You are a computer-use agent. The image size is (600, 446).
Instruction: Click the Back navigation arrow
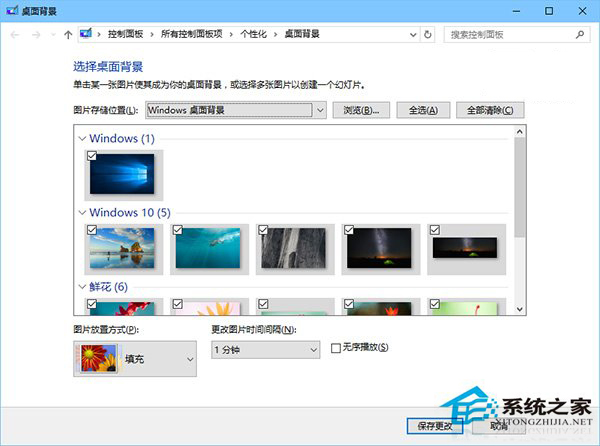(15, 35)
